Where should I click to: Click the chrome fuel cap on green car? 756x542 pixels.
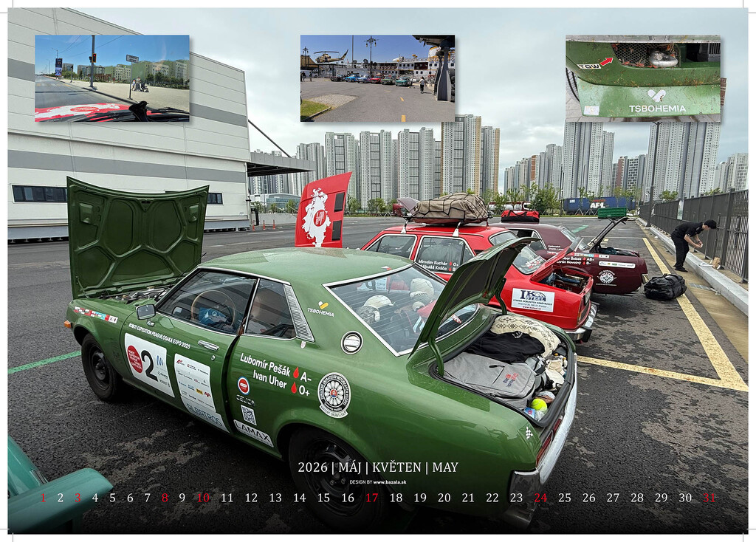(351, 342)
